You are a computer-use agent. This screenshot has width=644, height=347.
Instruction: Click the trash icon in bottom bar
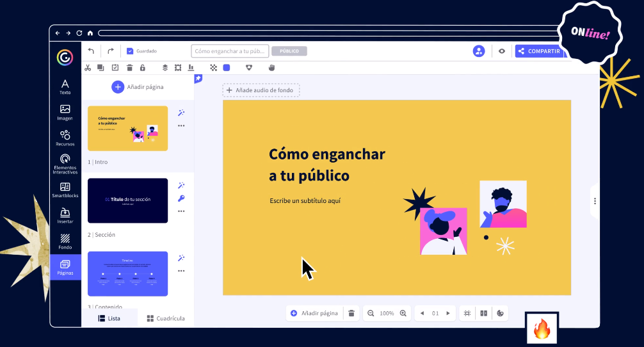click(x=351, y=313)
